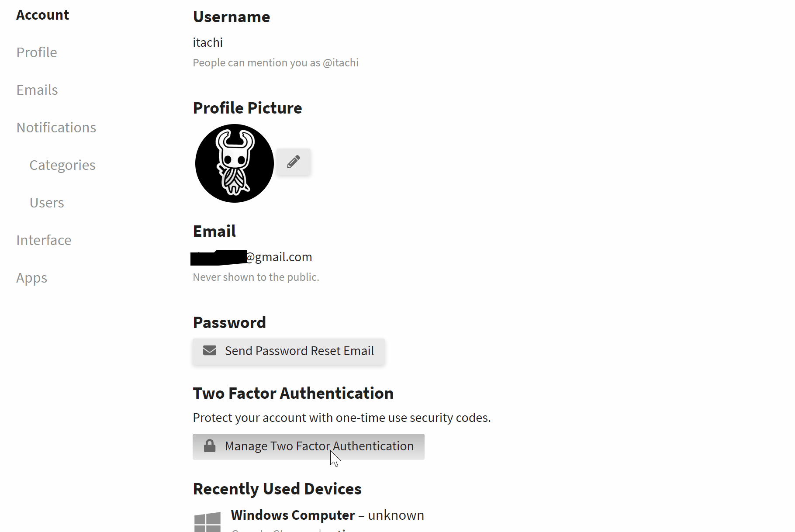The image size is (795, 532).
Task: Open the Account section in sidebar
Action: [43, 15]
